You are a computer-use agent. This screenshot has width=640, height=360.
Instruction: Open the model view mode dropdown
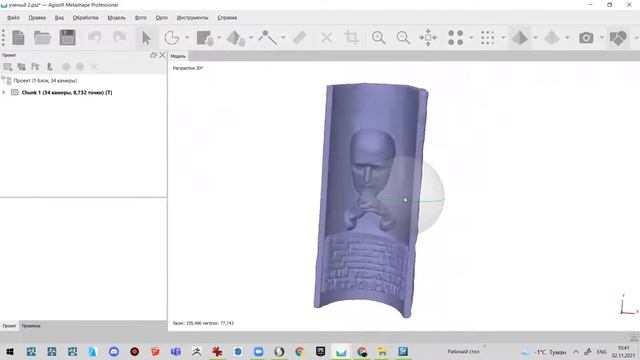tap(535, 38)
